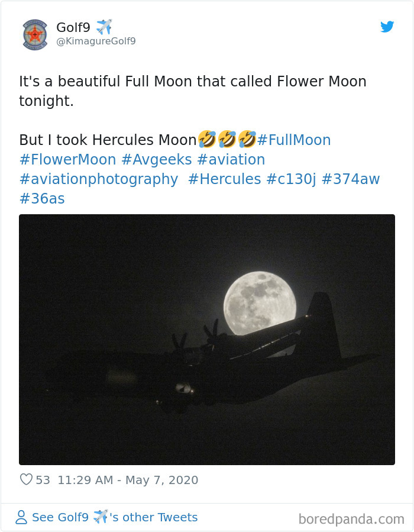The width and height of the screenshot is (414, 532).
Task: Open the @KimagureGolf9 handle
Action: (96, 41)
